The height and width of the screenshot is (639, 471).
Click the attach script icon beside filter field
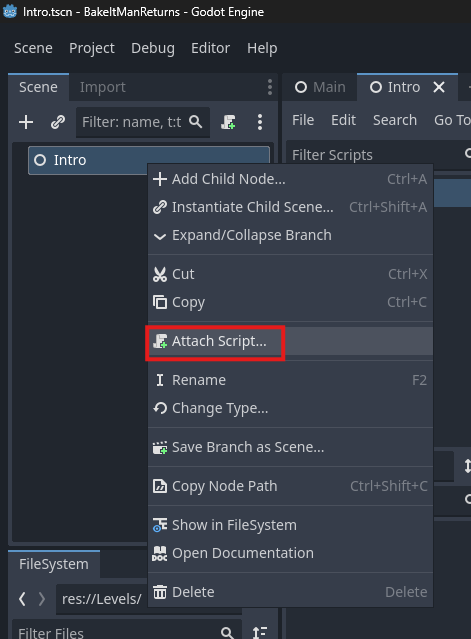[228, 122]
